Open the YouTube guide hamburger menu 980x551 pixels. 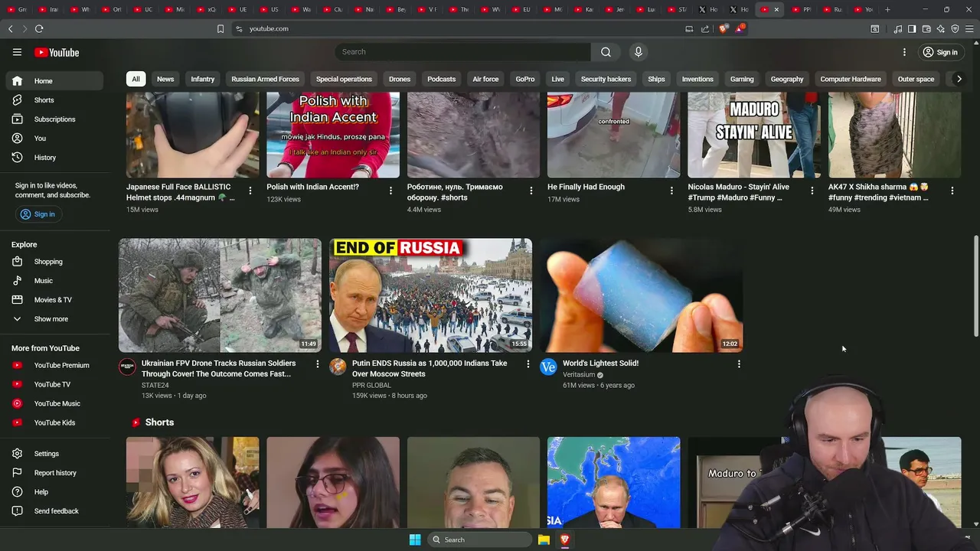(x=17, y=52)
